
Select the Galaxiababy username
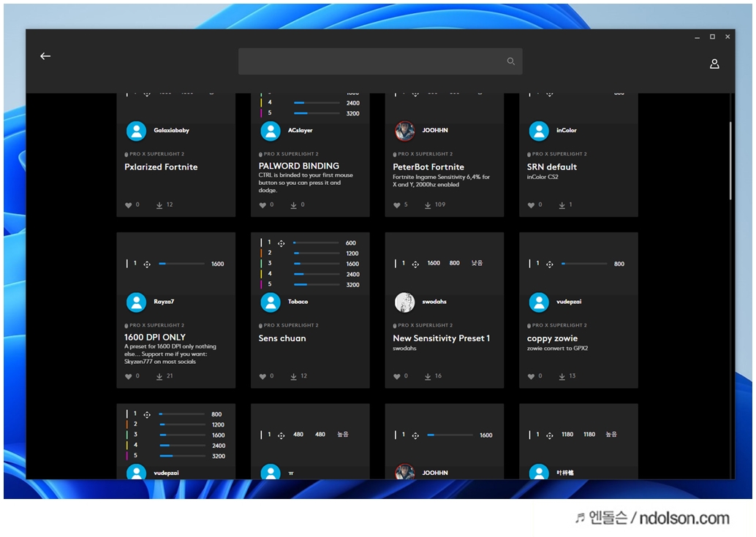tap(171, 131)
